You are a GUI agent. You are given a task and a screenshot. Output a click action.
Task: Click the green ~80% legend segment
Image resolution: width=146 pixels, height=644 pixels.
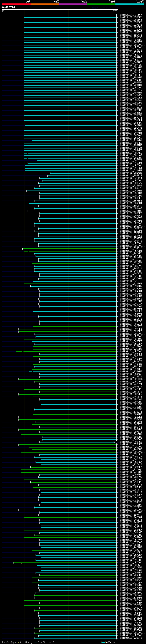[x=101, y=4]
